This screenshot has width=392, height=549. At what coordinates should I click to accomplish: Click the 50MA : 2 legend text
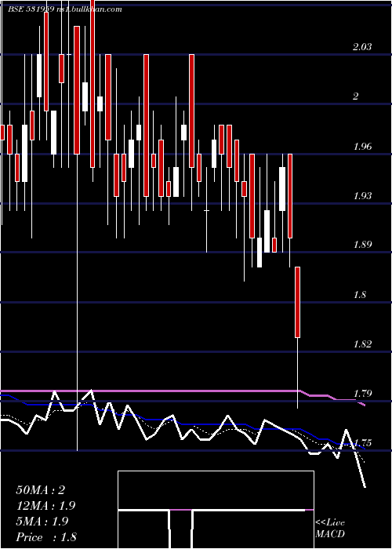40,490
